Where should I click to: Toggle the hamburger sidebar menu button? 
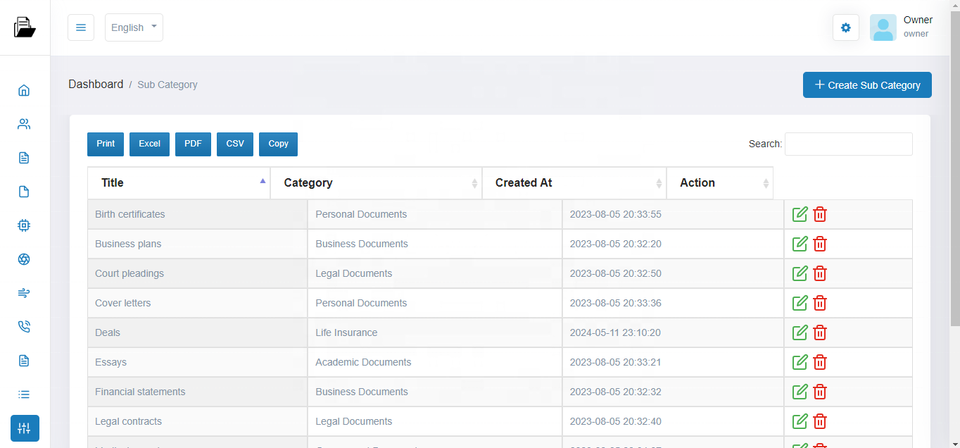81,28
